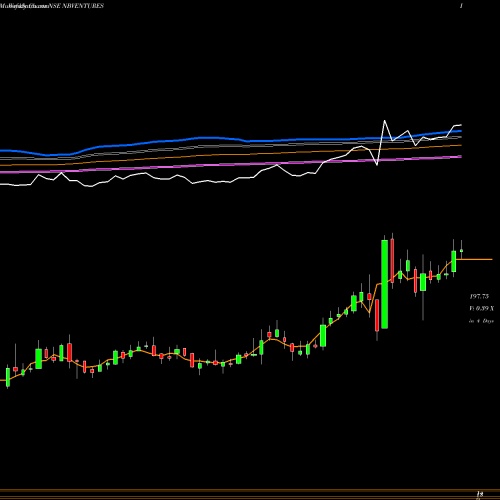This screenshot has height=500, width=500.
Task: Click the '18' axis label at bottom right
Action: coord(480,494)
